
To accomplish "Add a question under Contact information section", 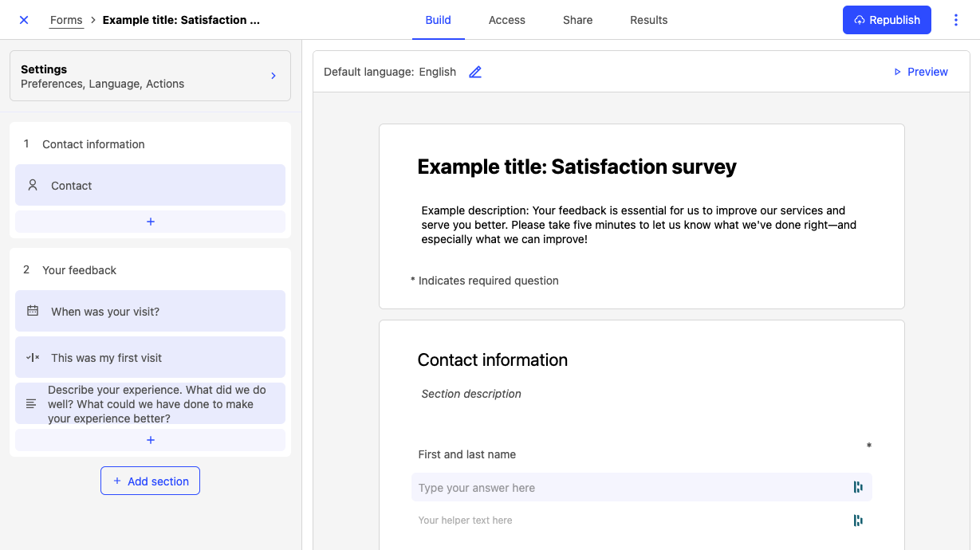I will point(150,222).
